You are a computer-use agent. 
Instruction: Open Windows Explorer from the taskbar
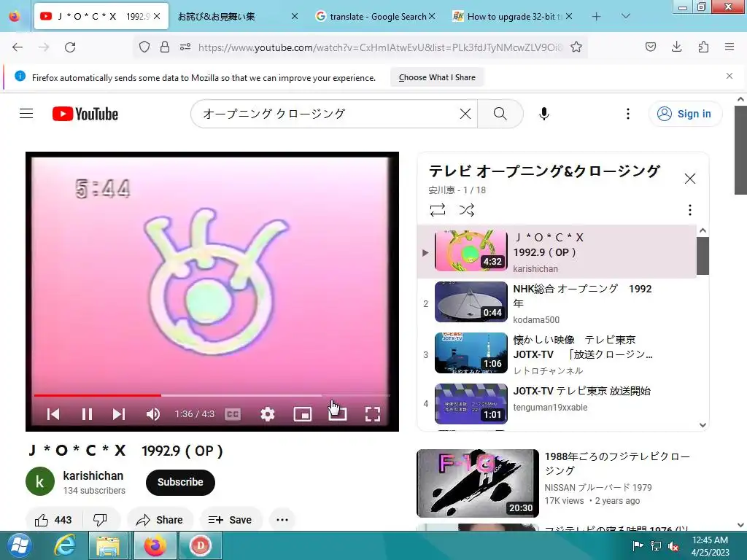coord(108,545)
